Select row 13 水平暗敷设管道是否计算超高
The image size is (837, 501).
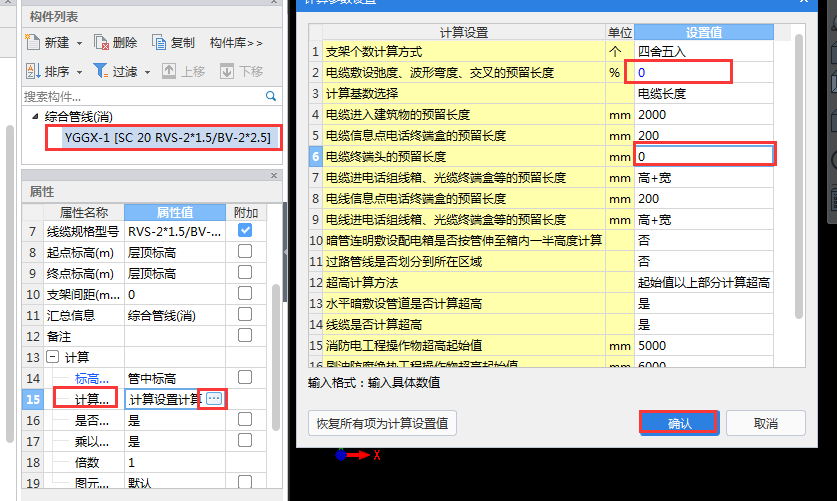point(464,304)
